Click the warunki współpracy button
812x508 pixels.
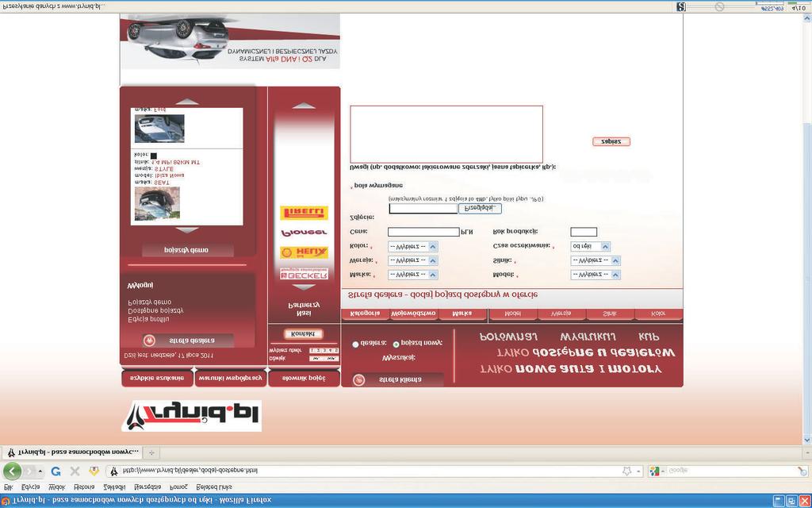pyautogui.click(x=231, y=378)
